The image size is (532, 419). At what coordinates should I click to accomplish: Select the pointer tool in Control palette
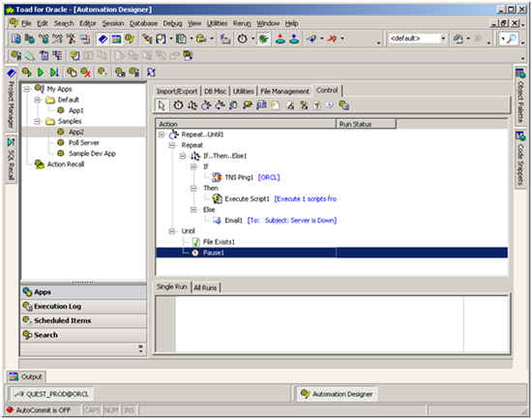(x=162, y=105)
